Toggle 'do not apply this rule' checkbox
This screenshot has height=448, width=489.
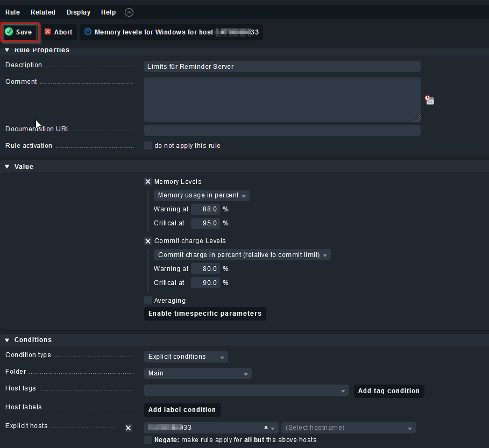148,146
